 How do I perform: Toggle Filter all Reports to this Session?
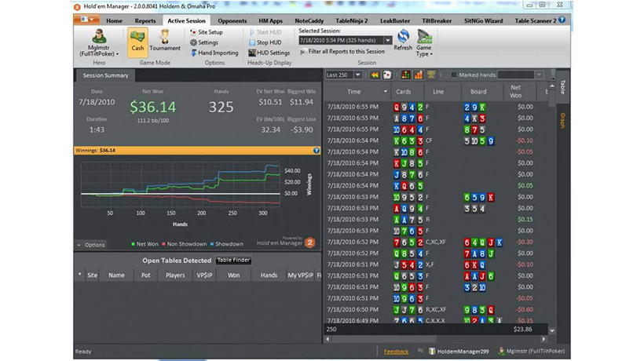(x=342, y=52)
